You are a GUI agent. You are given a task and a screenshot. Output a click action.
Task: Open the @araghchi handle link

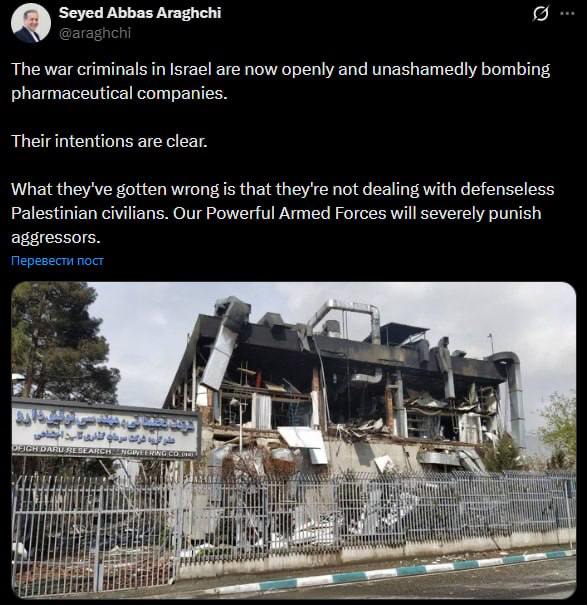[95, 33]
